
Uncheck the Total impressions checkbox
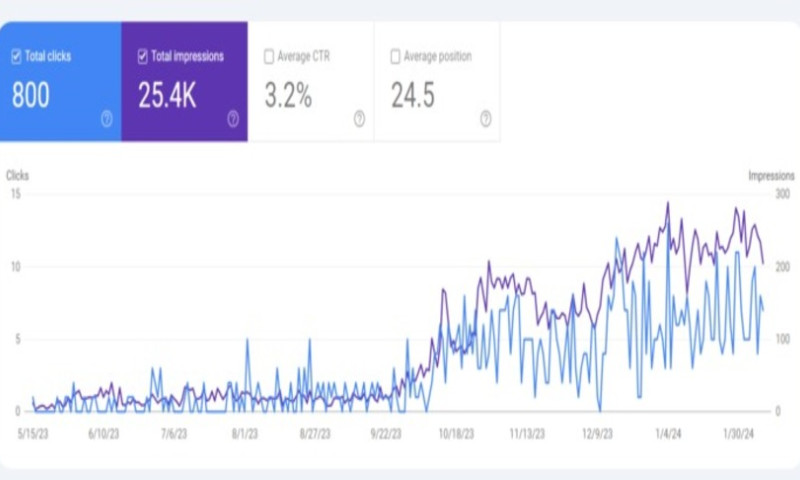coord(143,57)
